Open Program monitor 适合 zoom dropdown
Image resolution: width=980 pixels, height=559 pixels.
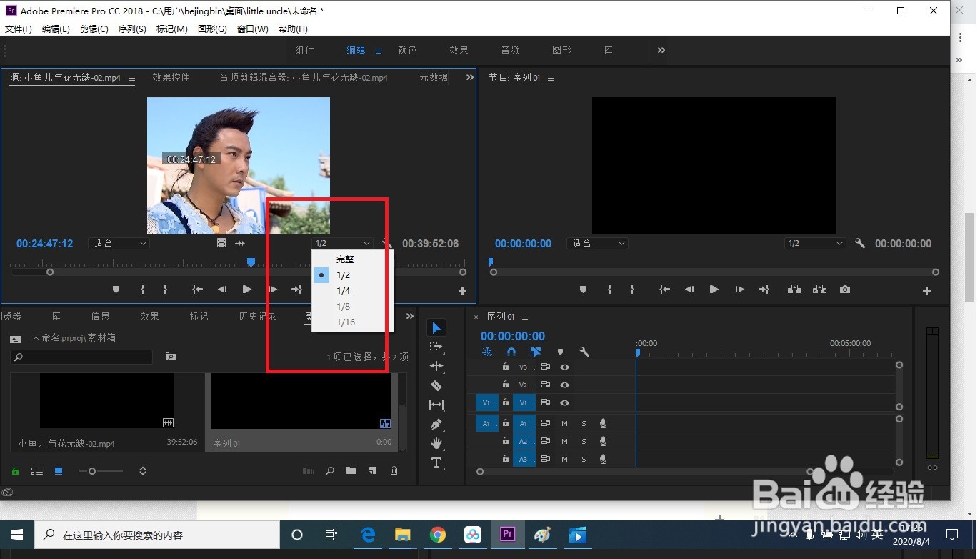click(597, 243)
